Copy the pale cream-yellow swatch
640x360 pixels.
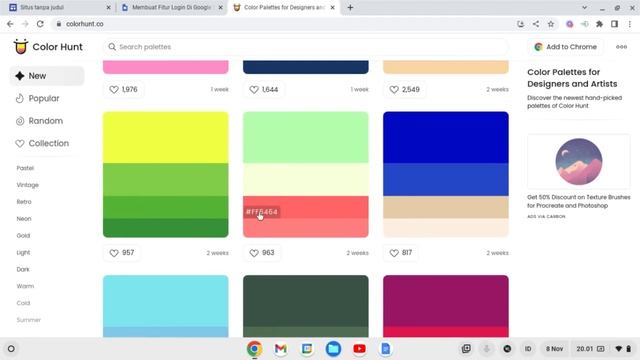(306, 180)
